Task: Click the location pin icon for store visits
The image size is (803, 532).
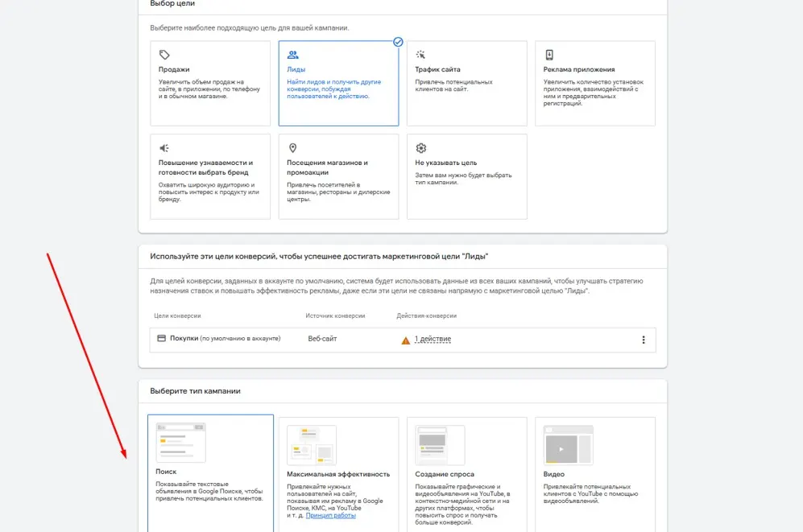Action: point(293,148)
